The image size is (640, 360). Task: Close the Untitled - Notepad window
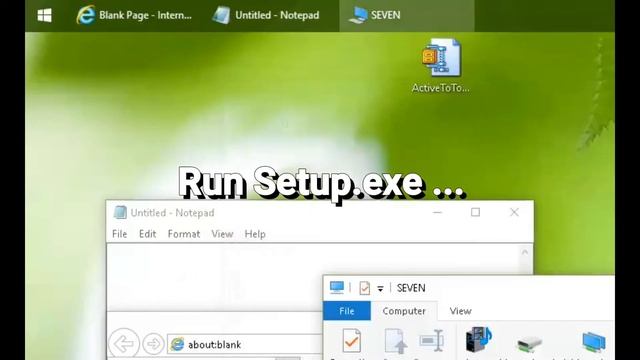point(514,212)
